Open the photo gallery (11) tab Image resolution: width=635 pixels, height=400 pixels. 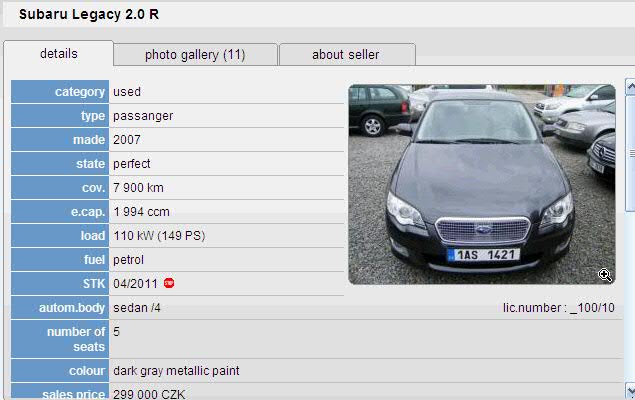195,55
